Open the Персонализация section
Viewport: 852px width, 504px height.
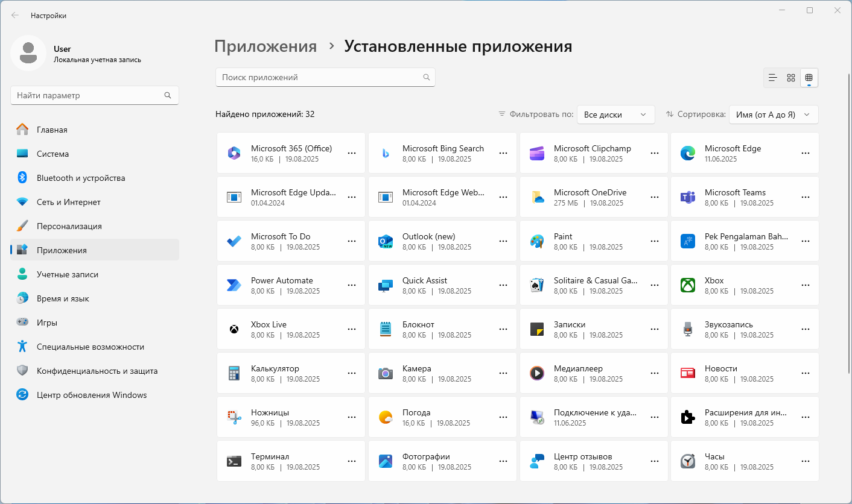[x=95, y=226]
